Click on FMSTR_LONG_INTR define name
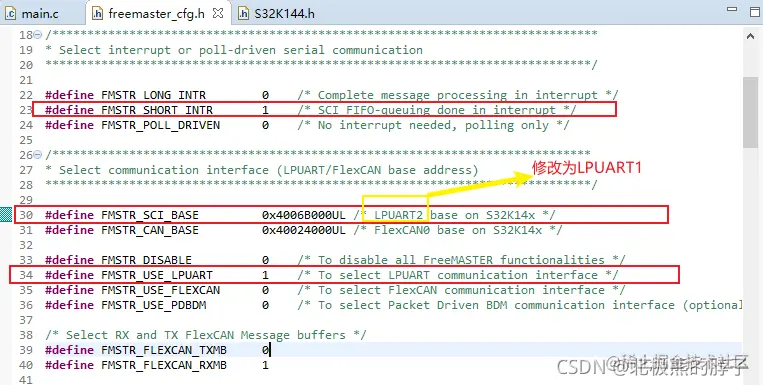The height and width of the screenshot is (385, 763). 153,95
